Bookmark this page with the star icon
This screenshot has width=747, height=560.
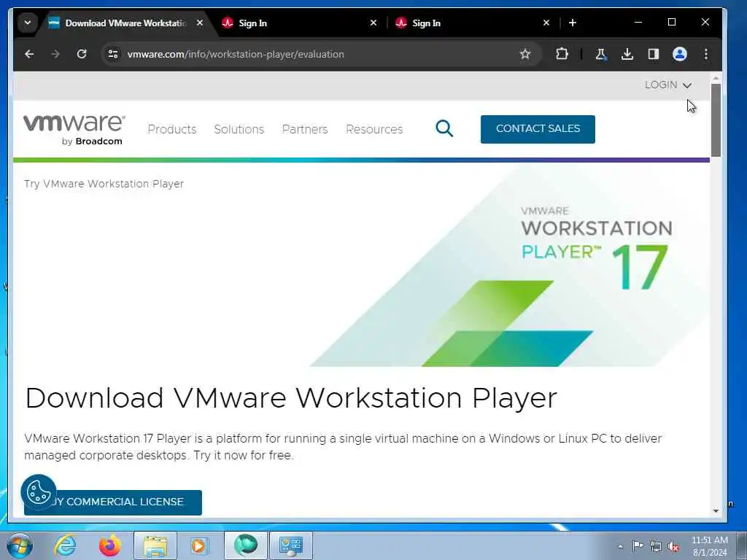point(525,54)
